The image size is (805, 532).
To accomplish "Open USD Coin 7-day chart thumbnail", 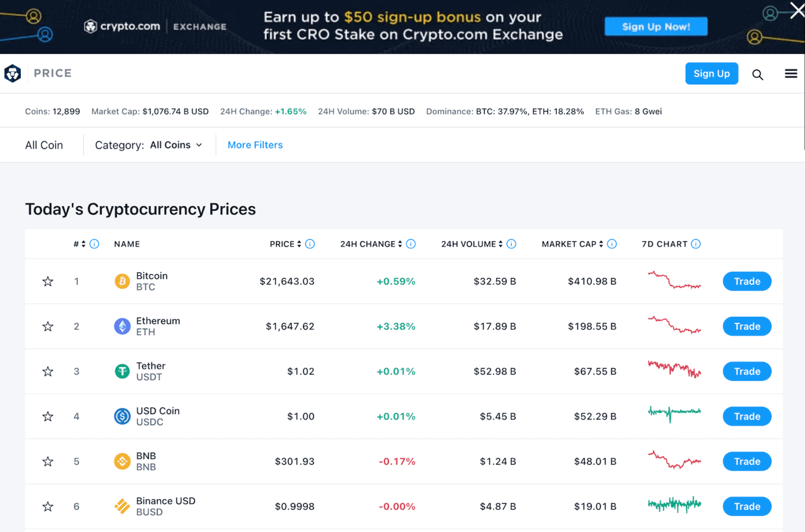I will pyautogui.click(x=674, y=413).
